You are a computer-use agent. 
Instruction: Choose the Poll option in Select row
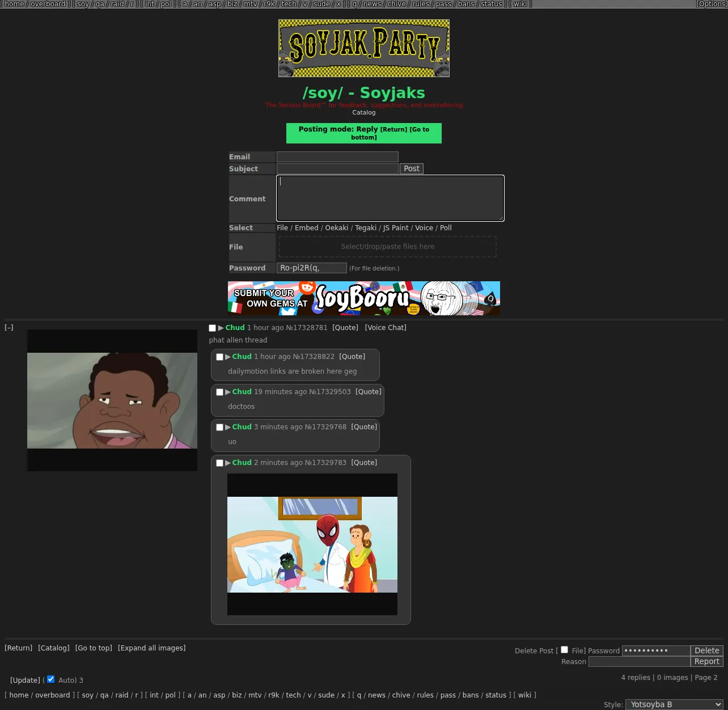coord(446,228)
